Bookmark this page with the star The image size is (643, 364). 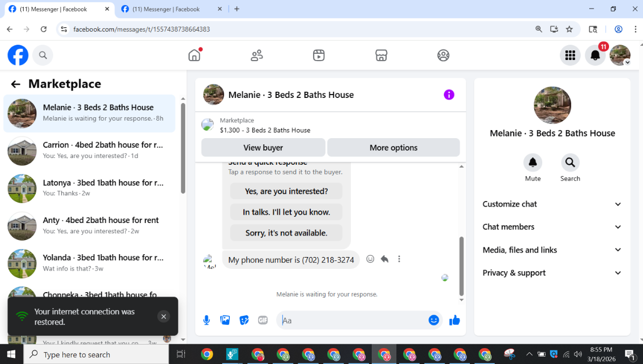coord(569,29)
